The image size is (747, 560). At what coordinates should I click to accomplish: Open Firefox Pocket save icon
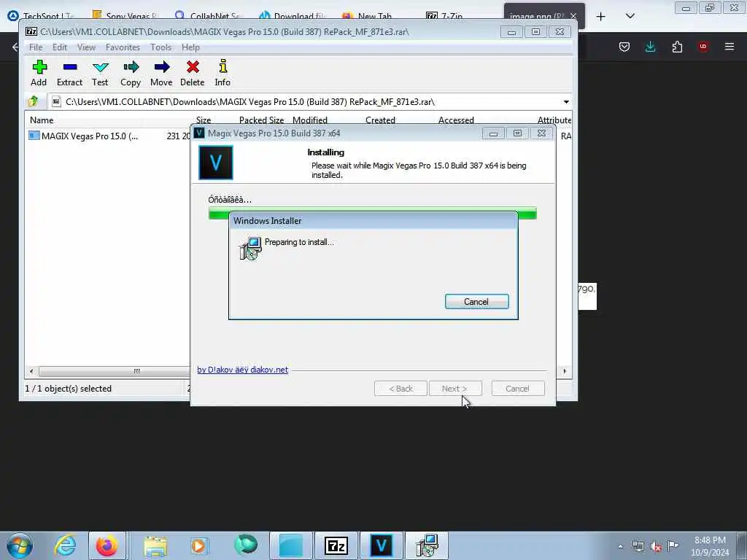624,46
